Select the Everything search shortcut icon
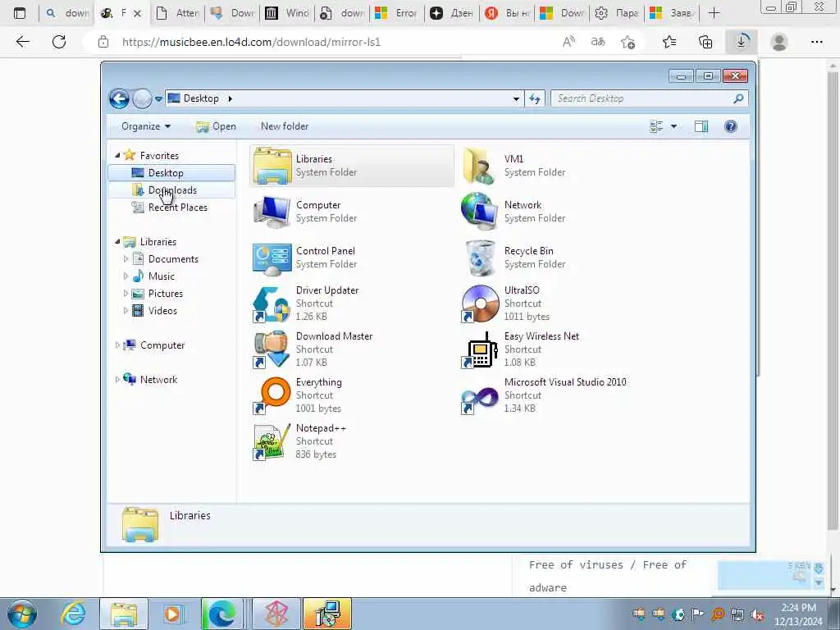 [x=272, y=395]
